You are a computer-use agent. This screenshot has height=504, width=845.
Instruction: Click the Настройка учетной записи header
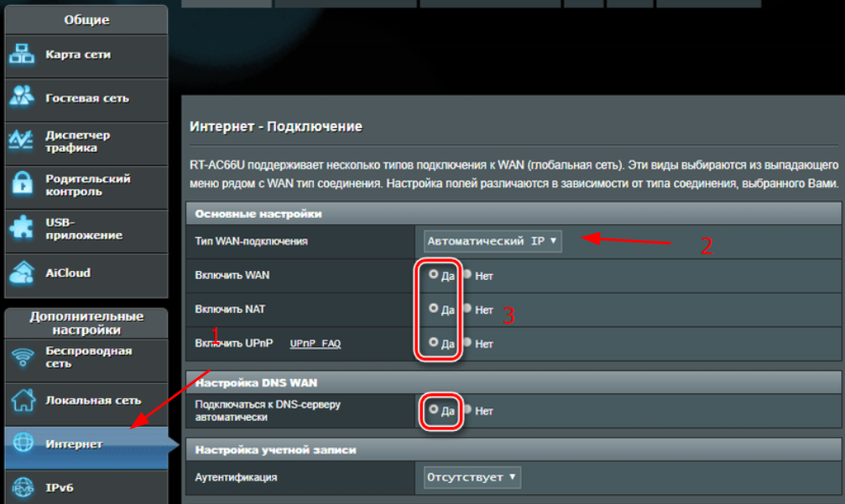pyautogui.click(x=513, y=449)
